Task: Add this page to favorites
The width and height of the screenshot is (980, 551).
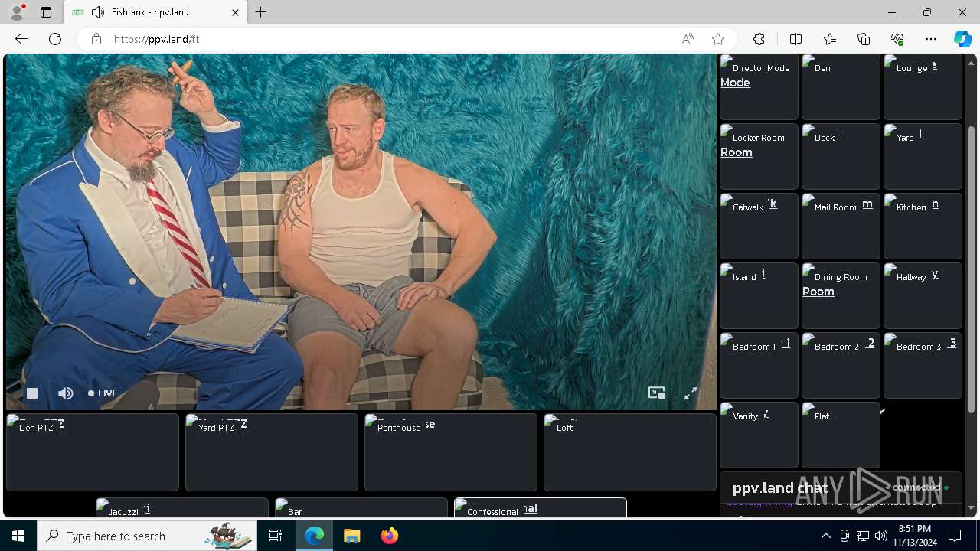Action: (x=718, y=39)
